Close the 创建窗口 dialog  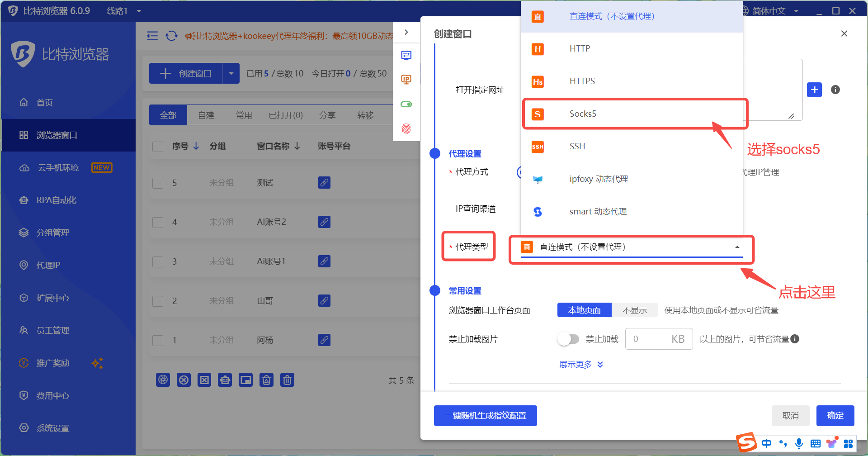844,33
